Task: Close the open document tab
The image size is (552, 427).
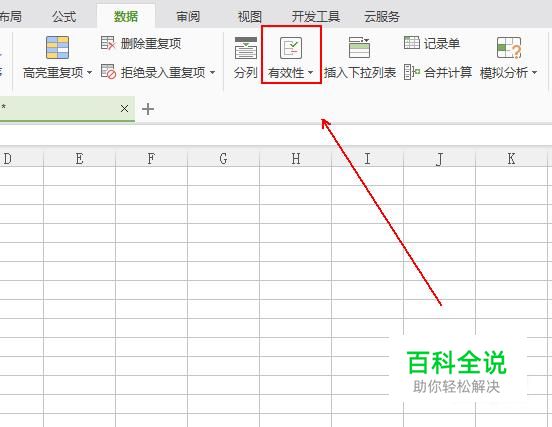Action: [124, 108]
